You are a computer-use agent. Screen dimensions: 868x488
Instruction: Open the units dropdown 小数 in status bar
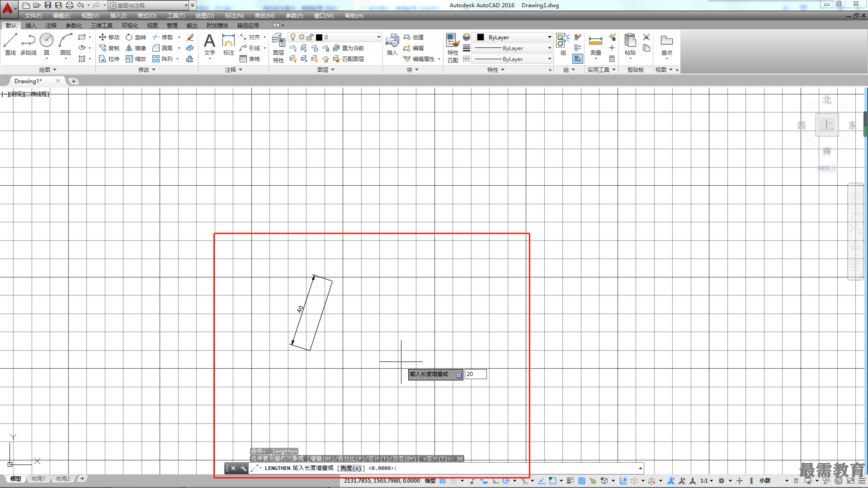click(x=774, y=481)
